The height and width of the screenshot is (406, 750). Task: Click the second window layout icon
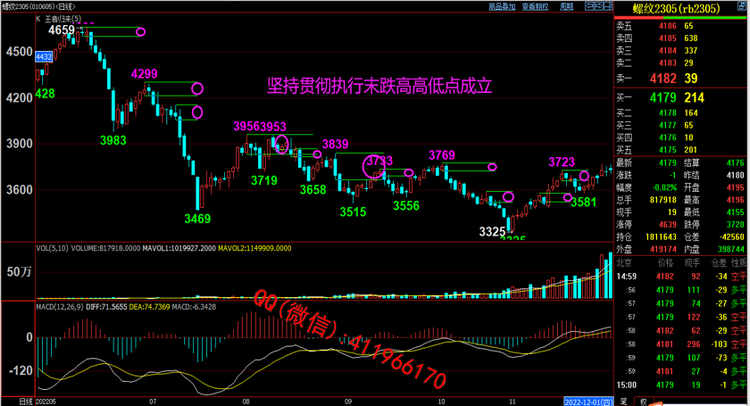[x=598, y=6]
